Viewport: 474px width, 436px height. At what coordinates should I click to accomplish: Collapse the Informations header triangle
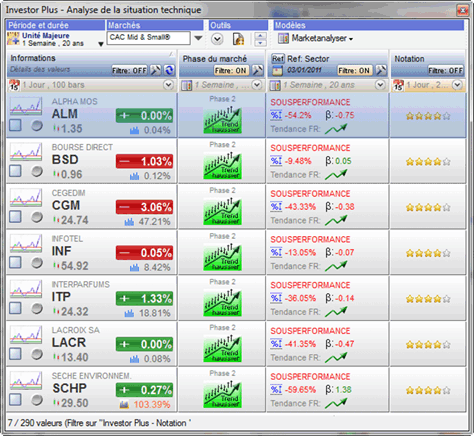[171, 54]
